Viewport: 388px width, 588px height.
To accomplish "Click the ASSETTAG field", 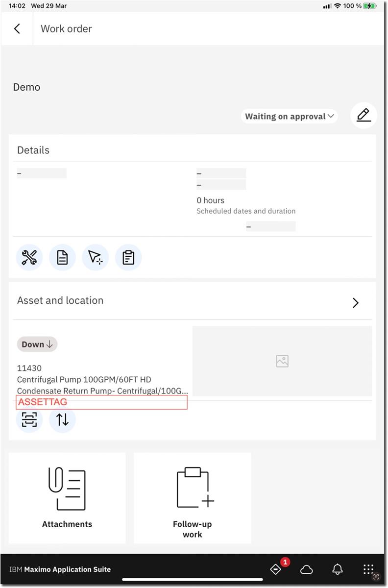I will (x=102, y=402).
